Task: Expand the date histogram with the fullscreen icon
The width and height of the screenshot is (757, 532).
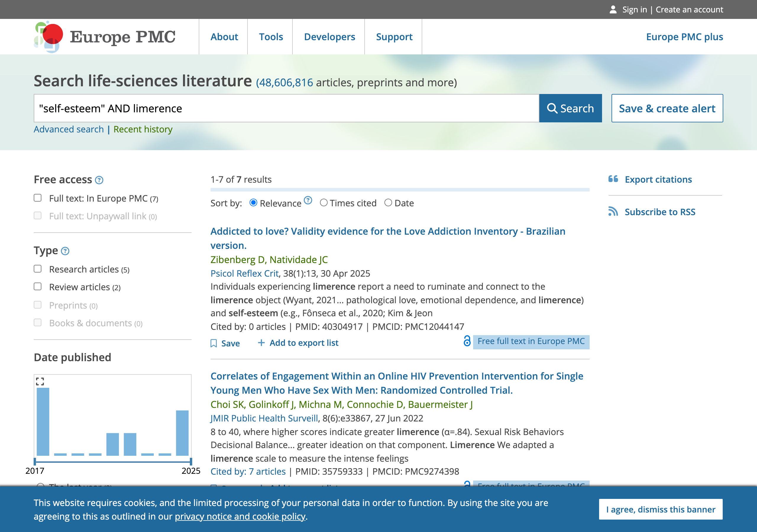Action: (40, 382)
